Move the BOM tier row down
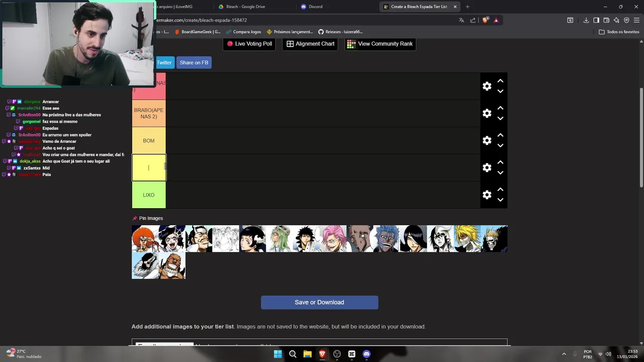The height and width of the screenshot is (362, 644). (500, 146)
